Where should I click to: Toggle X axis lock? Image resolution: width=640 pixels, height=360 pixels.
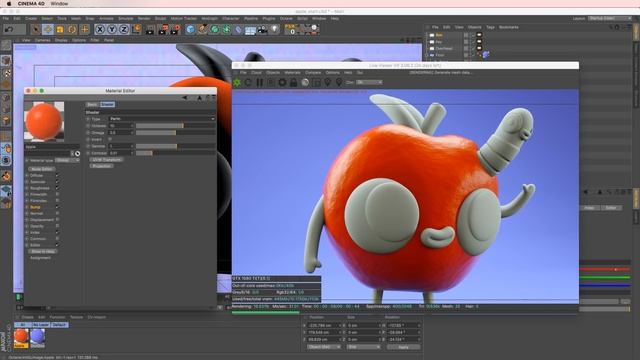click(100, 29)
